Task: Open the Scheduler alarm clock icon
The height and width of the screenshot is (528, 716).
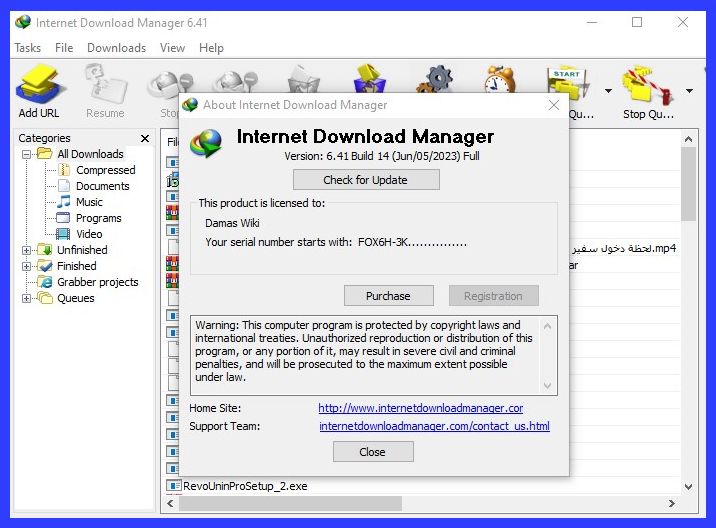Action: pyautogui.click(x=500, y=79)
